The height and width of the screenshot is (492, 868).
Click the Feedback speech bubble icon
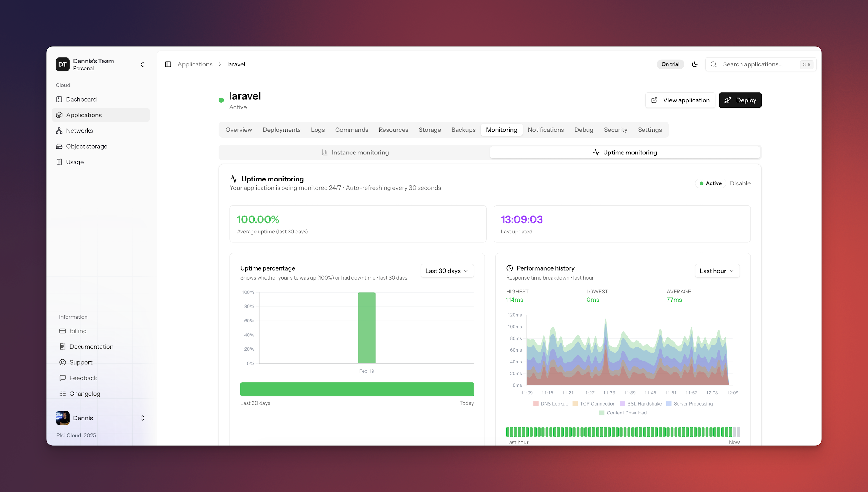pyautogui.click(x=62, y=378)
